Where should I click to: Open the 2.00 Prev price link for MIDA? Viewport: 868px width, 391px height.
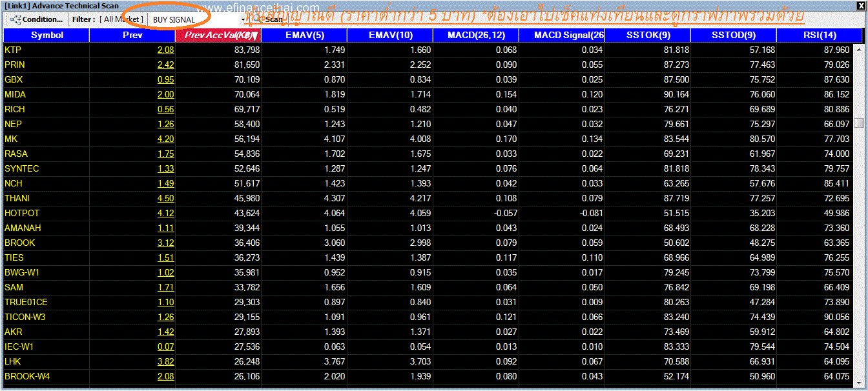click(165, 94)
